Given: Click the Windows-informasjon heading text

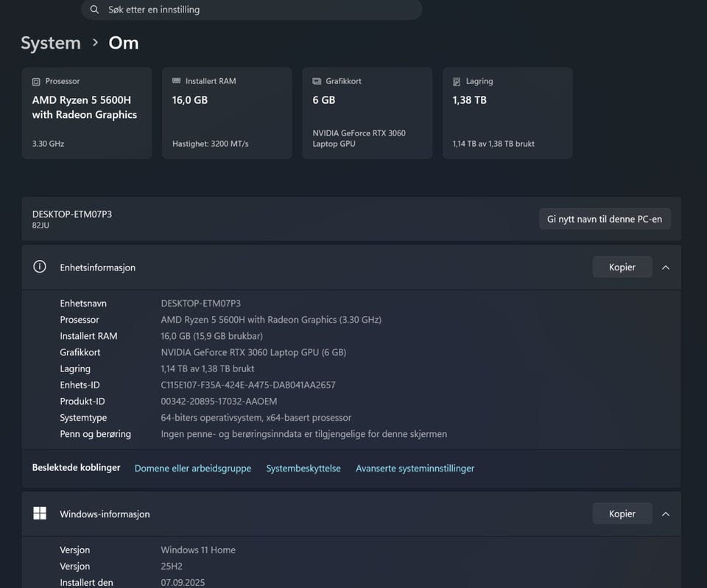Looking at the screenshot, I should [x=105, y=514].
